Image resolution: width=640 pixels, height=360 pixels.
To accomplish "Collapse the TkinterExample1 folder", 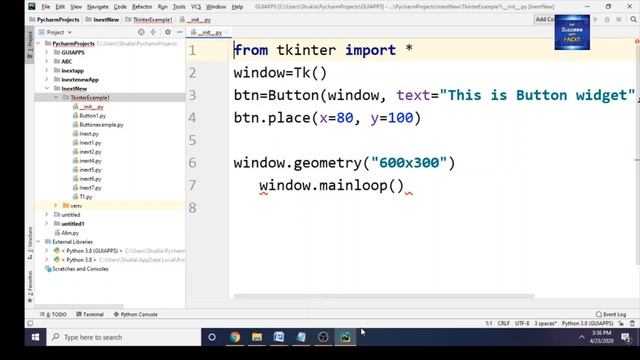I will click(56, 97).
